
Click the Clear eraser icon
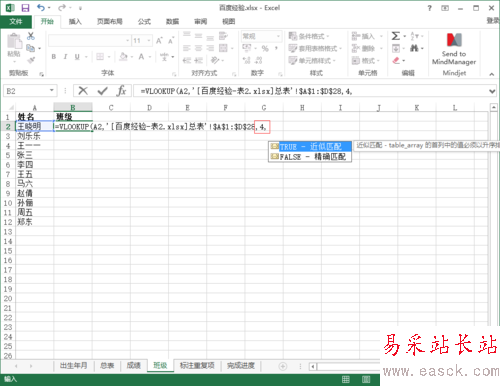click(396, 60)
